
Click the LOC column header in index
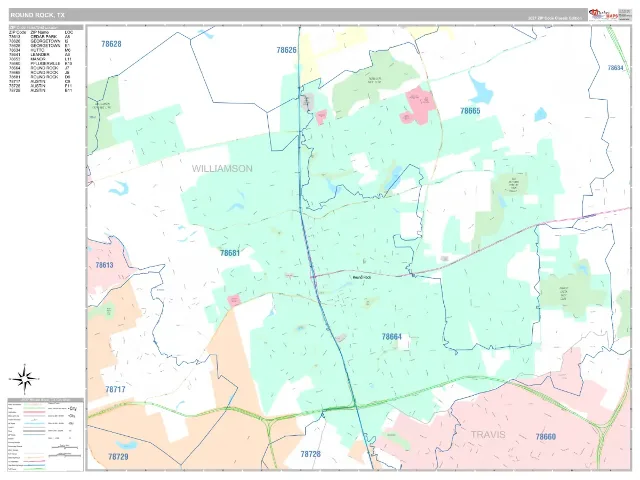tap(69, 32)
